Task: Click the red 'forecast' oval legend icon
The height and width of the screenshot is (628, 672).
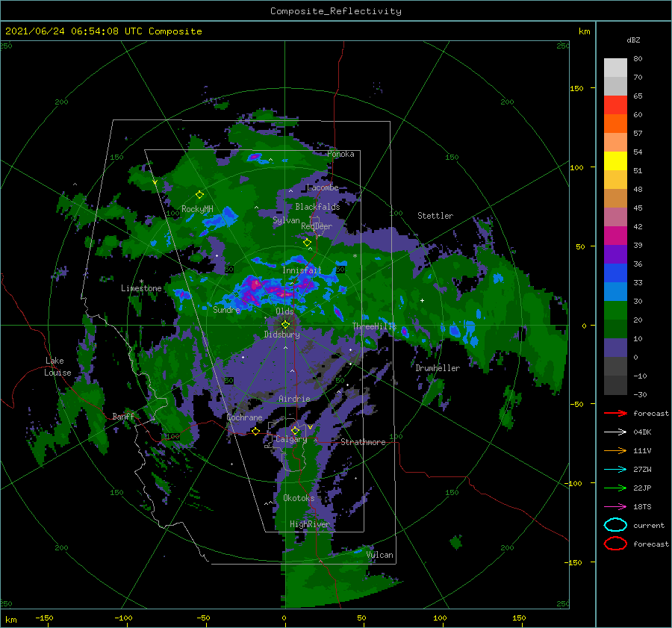Action: point(615,544)
